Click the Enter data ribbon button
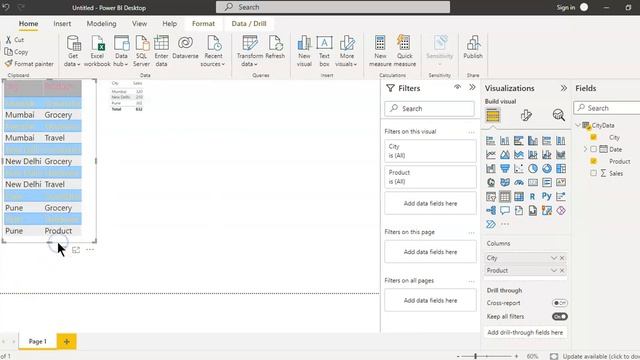Viewport: 640px width, 360px height. tap(161, 51)
